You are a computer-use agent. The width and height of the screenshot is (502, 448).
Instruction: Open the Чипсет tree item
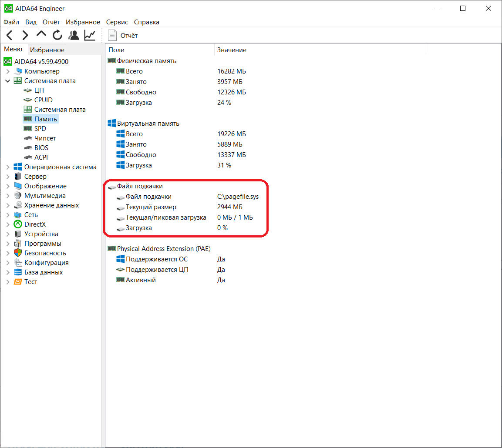[45, 138]
